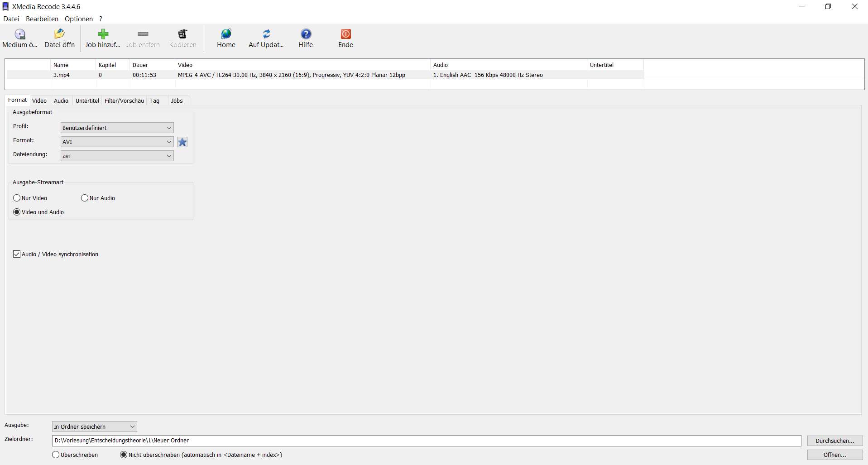Open the Bearbeiten menu
This screenshot has height=465, width=868.
point(42,19)
